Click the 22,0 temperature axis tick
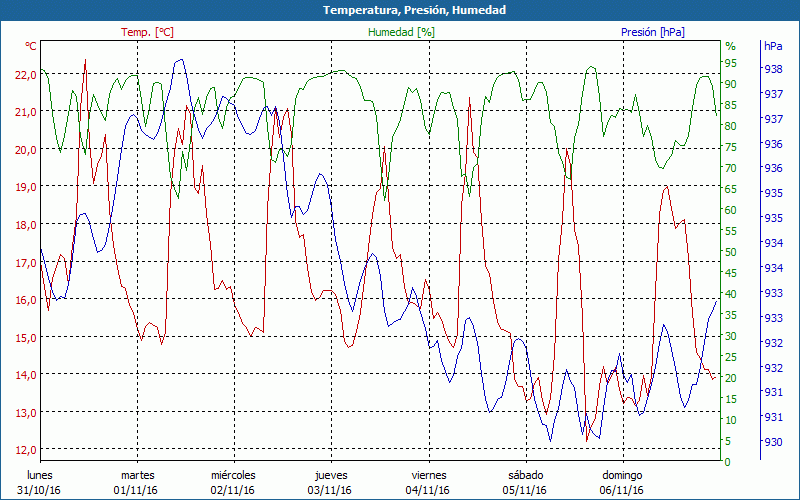 coord(25,74)
